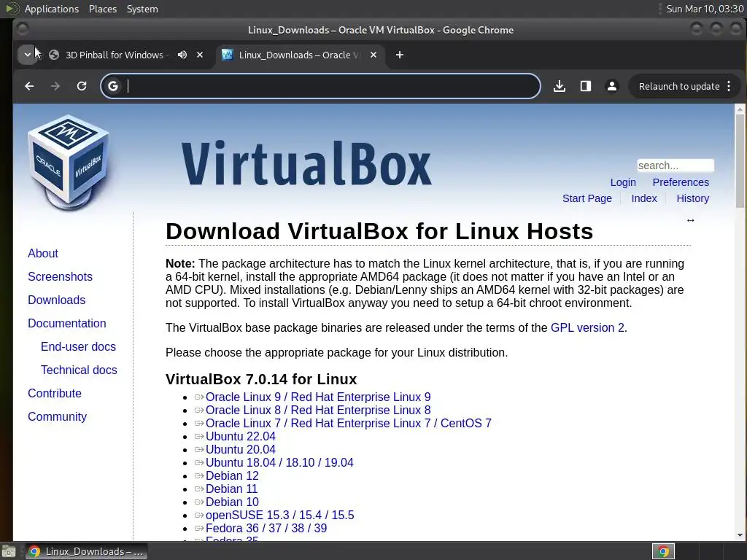Open Community in the sidebar
747x560 pixels.
pos(57,416)
